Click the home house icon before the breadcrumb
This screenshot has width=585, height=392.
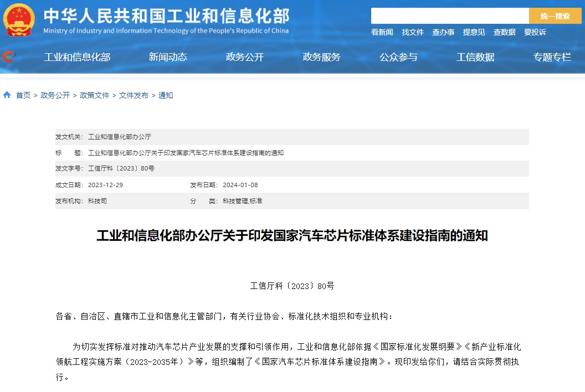point(7,95)
